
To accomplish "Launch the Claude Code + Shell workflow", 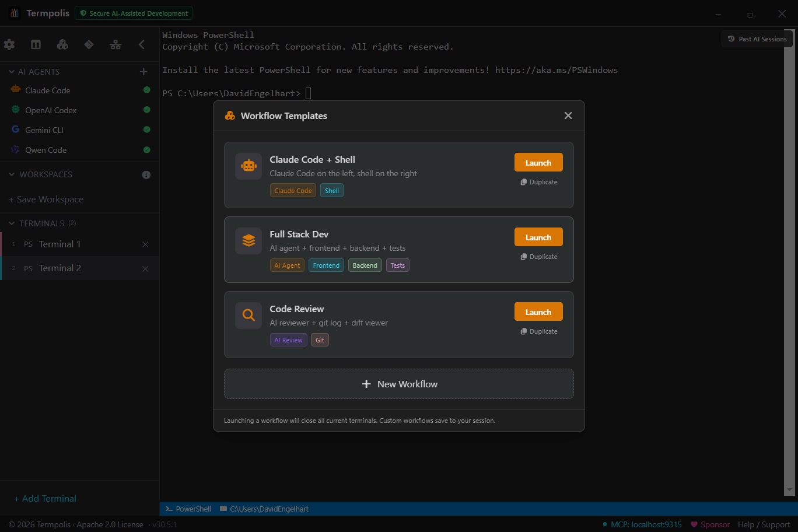I will 538,162.
